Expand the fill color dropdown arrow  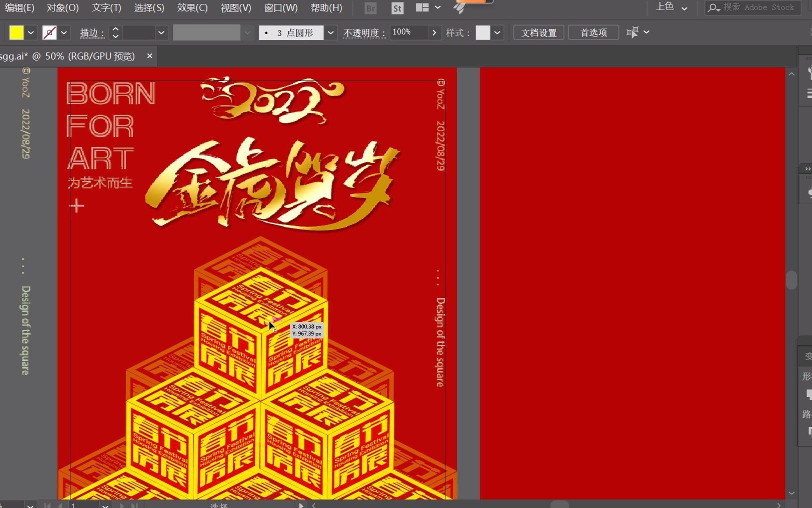30,32
